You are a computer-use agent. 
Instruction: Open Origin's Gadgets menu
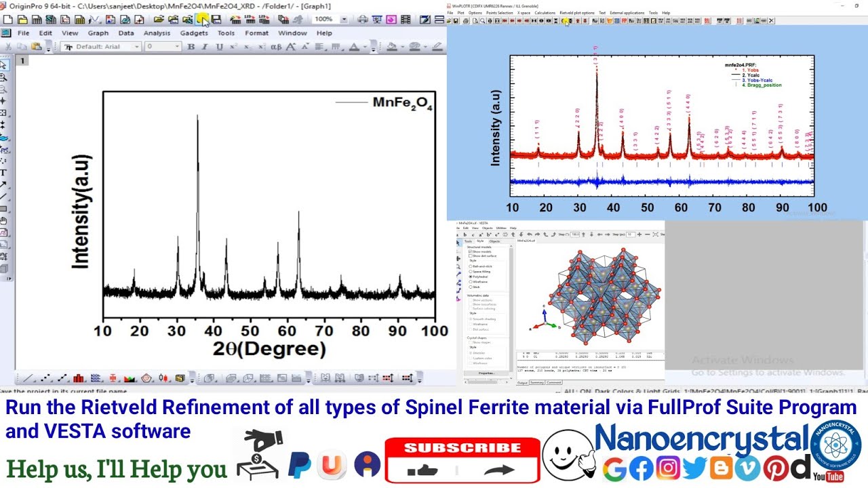tap(194, 33)
